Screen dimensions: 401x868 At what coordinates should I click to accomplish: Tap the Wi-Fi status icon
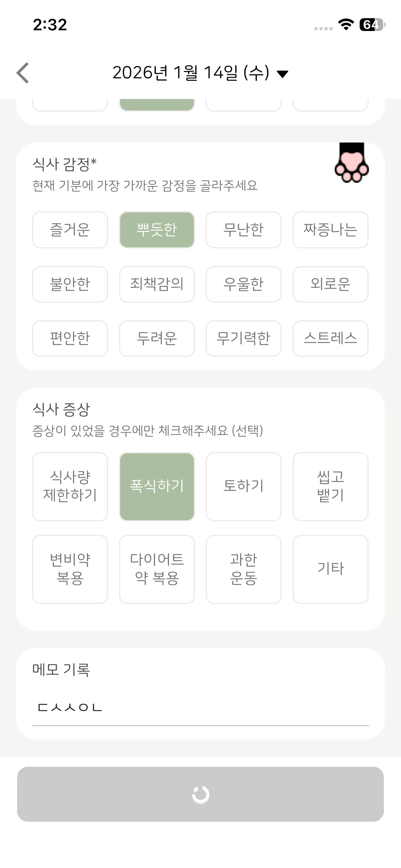point(345,25)
